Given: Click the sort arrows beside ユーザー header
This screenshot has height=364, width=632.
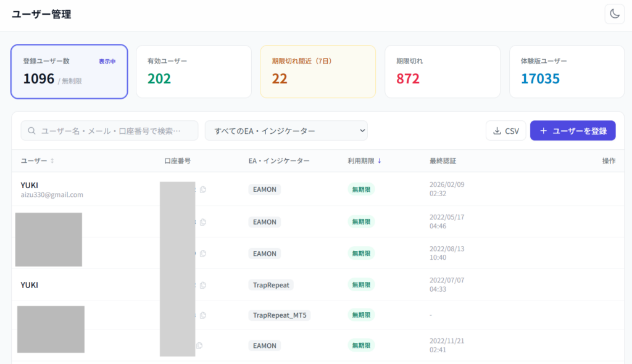Looking at the screenshot, I should (x=52, y=160).
